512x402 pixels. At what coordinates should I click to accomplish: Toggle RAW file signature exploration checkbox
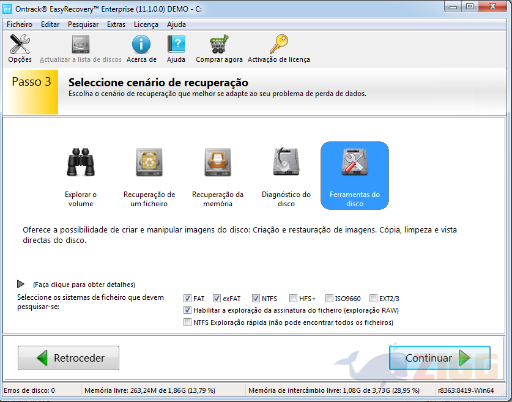(x=187, y=310)
